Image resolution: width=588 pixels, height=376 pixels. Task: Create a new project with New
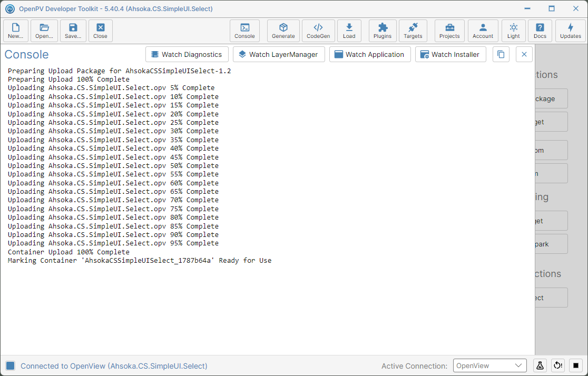coord(16,31)
